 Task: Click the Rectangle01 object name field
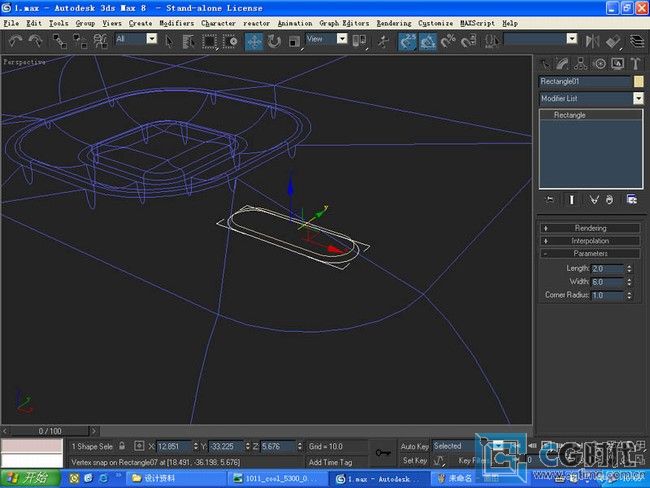(585, 81)
